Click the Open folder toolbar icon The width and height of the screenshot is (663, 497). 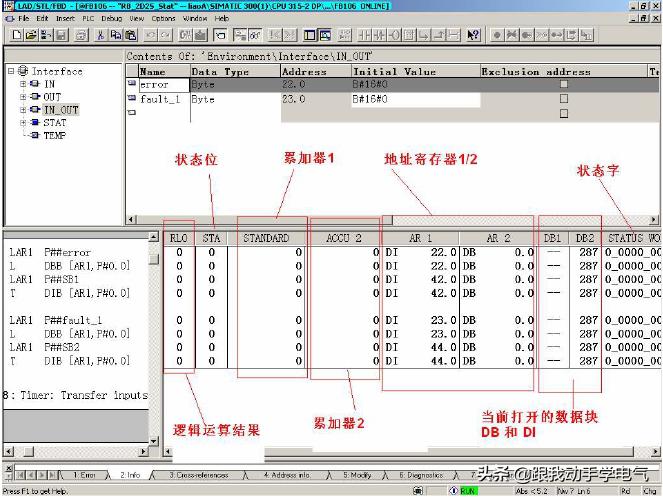31,35
